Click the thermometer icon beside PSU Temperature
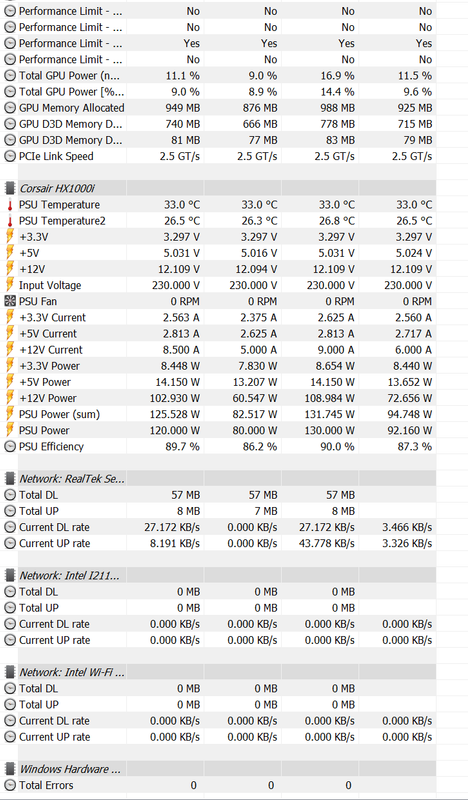The height and width of the screenshot is (800, 468). click(9, 205)
